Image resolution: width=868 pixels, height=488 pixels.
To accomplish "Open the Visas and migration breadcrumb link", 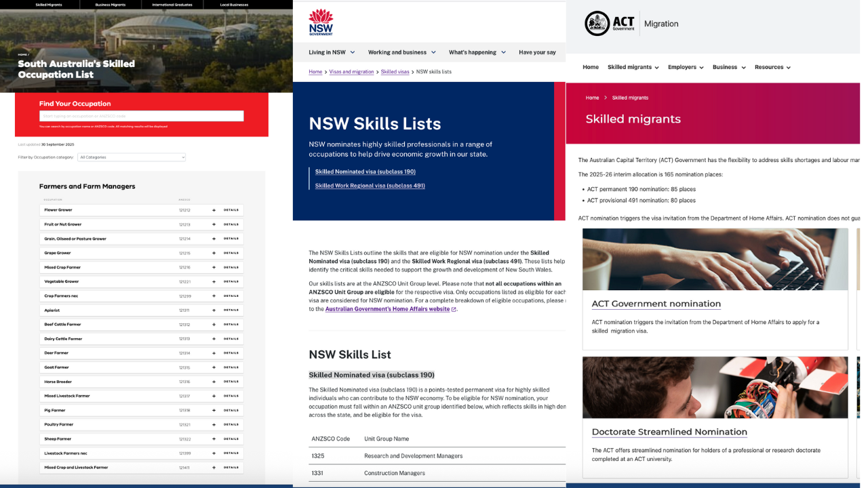I will click(x=351, y=72).
